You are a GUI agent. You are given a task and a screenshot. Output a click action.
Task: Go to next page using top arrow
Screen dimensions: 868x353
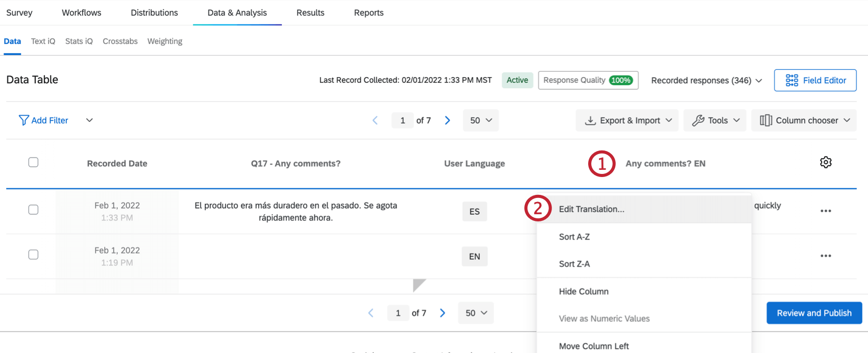click(447, 120)
